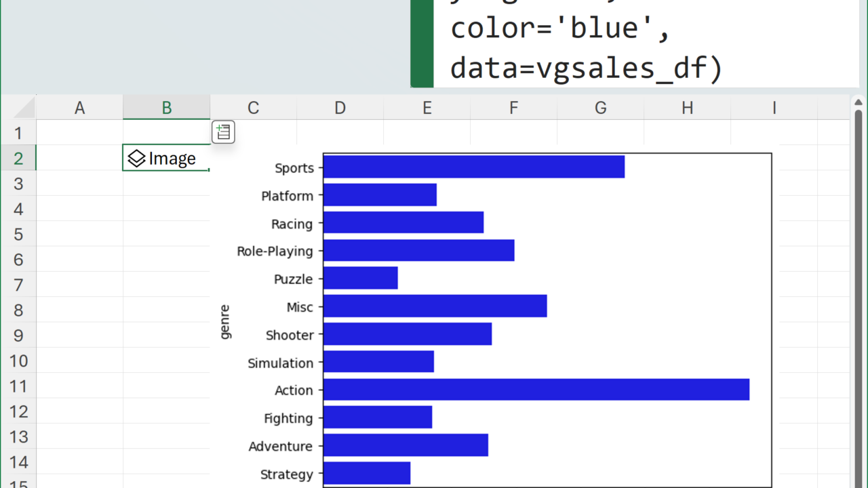
Task: Click the green Python indicator bar beside formula
Action: [x=422, y=43]
